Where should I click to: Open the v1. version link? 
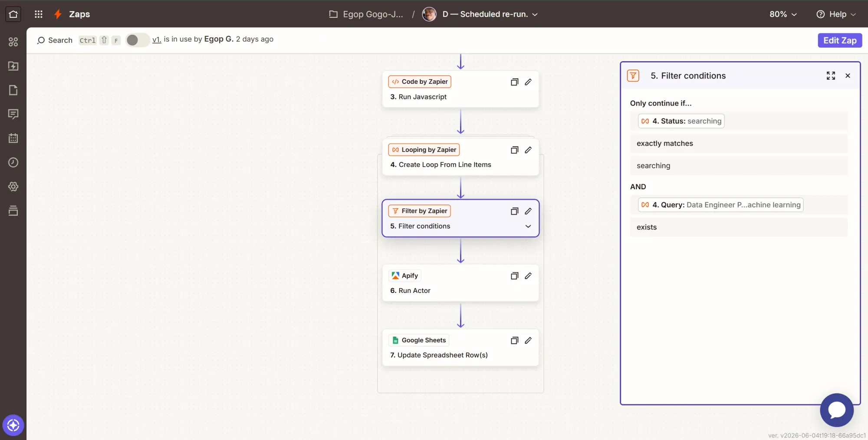point(157,39)
